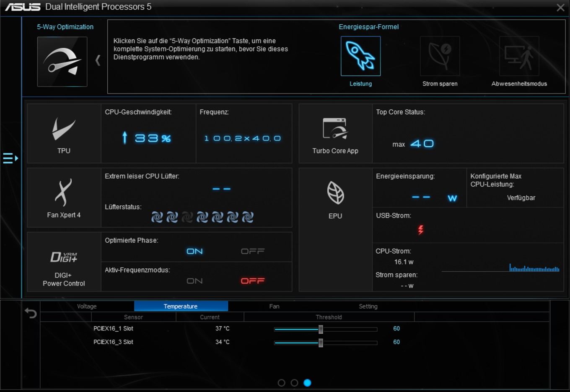This screenshot has height=392, width=570.
Task: Click the CPU-Strom usage graph
Action: pos(500,267)
